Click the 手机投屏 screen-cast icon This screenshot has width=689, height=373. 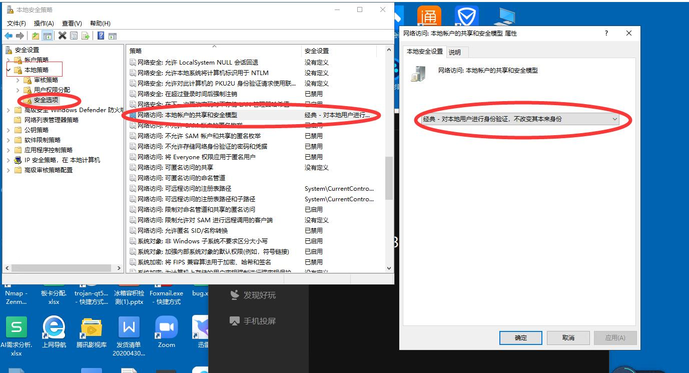235,321
